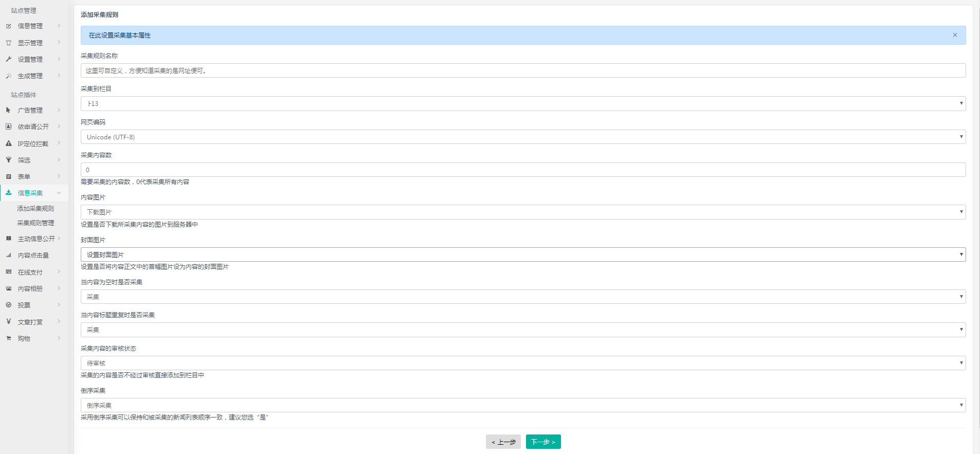The width and height of the screenshot is (980, 454).
Task: Click the edit icon beside 信息管理
Action: (x=9, y=26)
